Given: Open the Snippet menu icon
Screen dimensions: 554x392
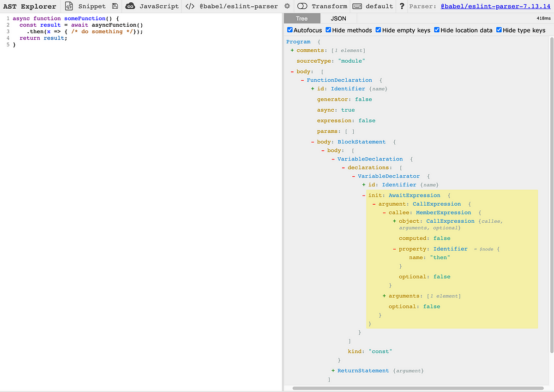Looking at the screenshot, I should 69,6.
